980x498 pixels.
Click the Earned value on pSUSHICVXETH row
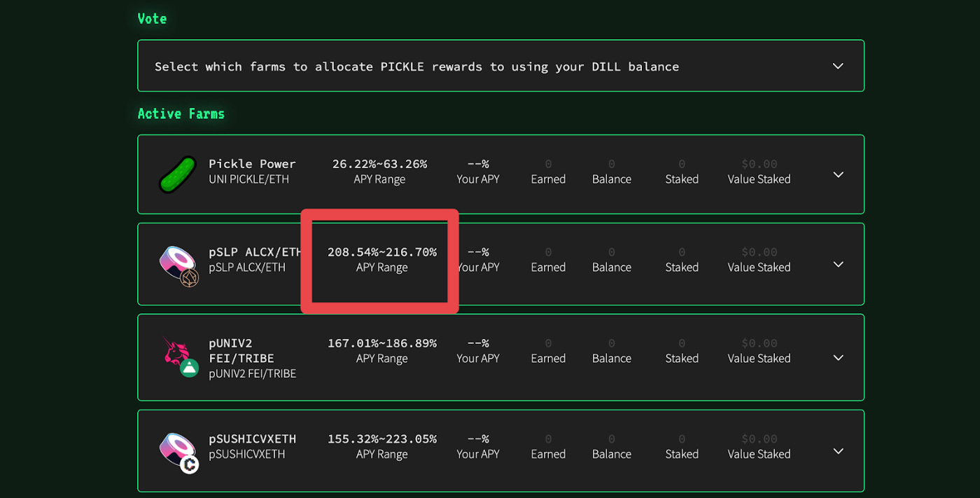tap(548, 438)
